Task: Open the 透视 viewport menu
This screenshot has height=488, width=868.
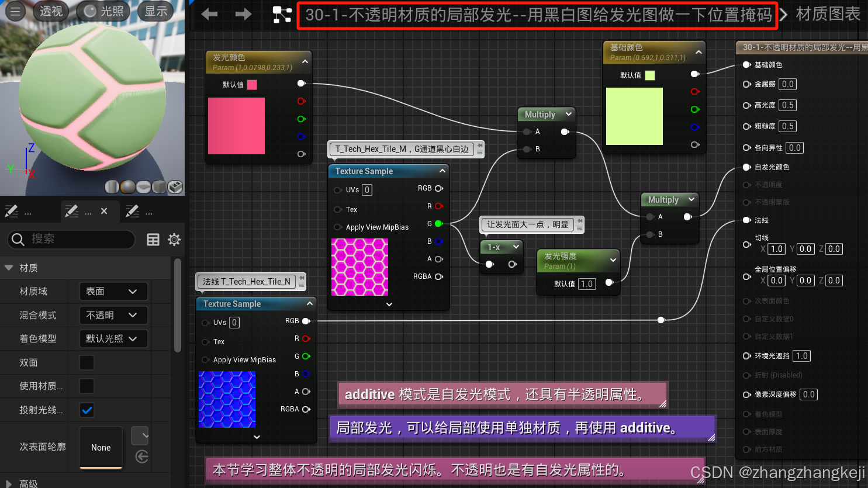Action: point(50,11)
